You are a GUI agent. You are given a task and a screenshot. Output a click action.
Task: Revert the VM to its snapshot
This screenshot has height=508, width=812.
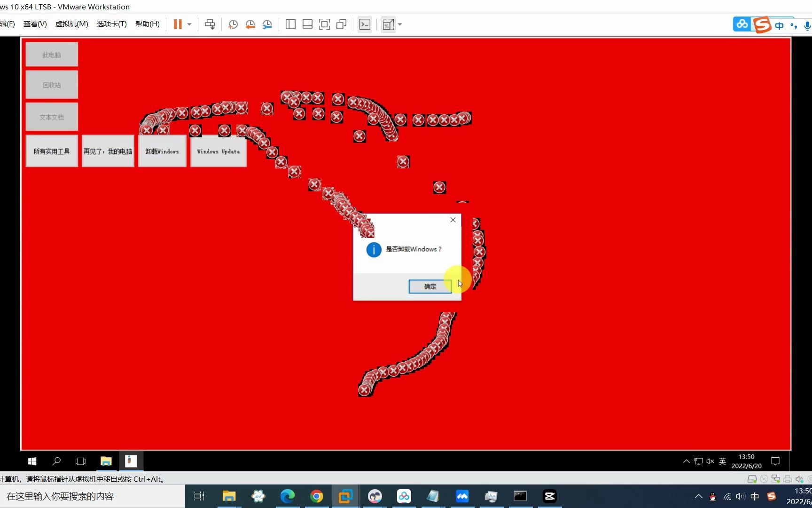250,24
